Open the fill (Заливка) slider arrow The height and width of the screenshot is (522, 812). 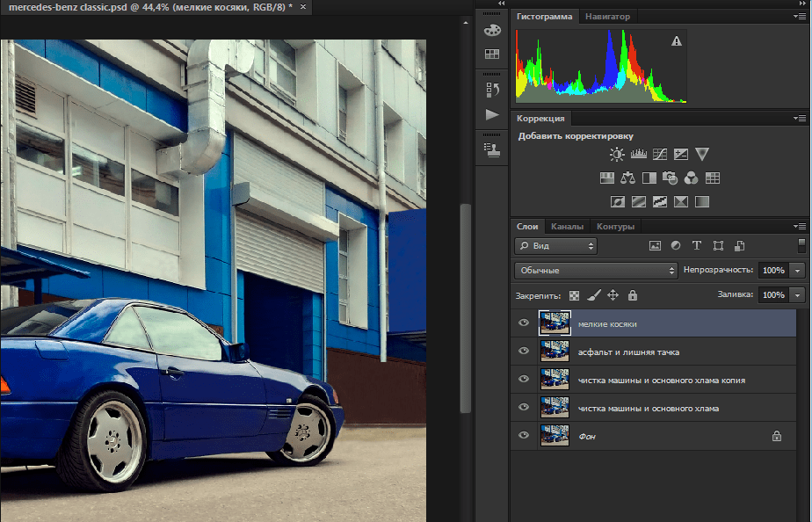coord(798,295)
